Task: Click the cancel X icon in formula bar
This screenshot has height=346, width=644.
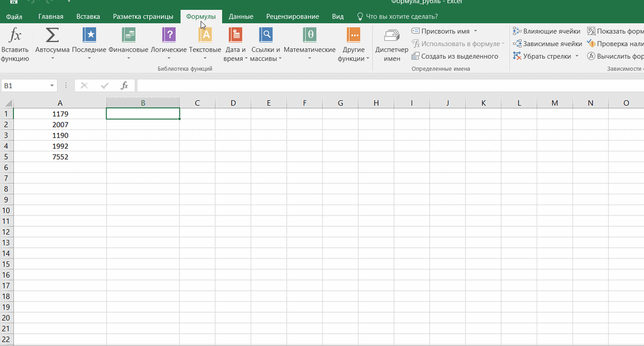Action: click(84, 85)
